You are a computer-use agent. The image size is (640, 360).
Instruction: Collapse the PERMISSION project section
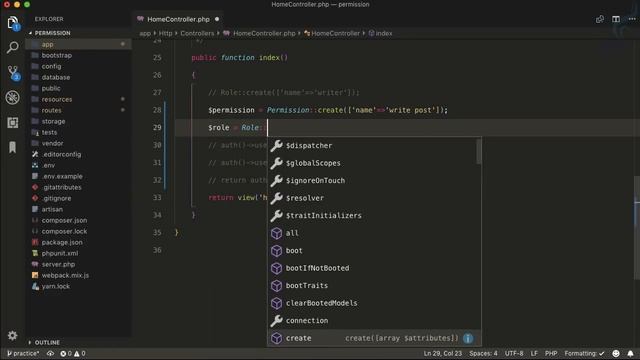pos(52,33)
